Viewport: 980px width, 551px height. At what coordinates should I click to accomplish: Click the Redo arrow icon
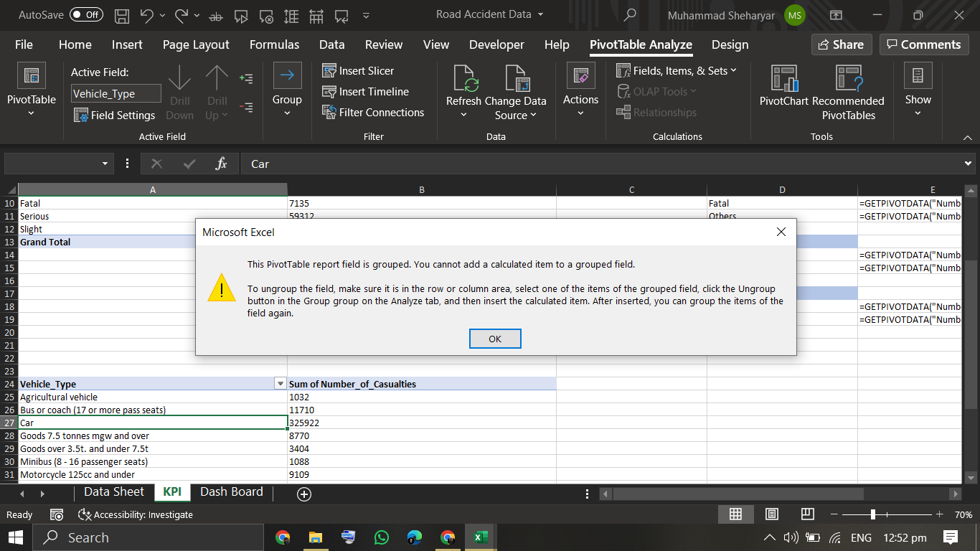tap(182, 14)
